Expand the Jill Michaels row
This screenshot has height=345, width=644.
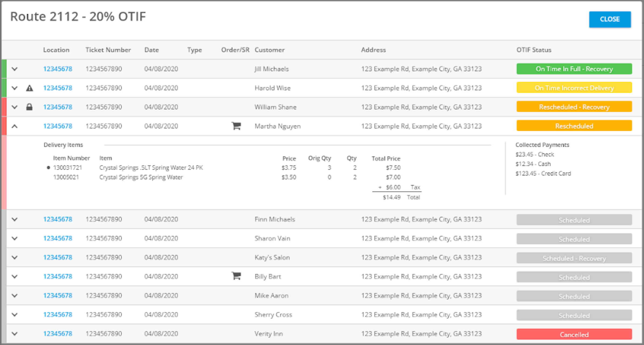[15, 69]
